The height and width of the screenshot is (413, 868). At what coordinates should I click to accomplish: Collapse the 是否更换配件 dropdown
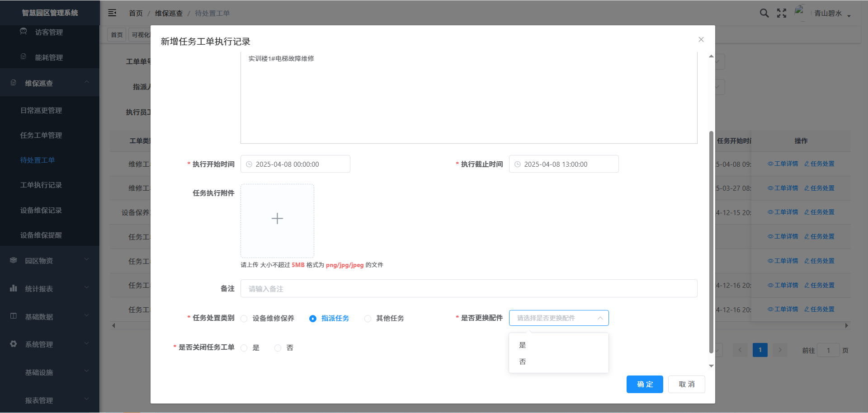[600, 318]
